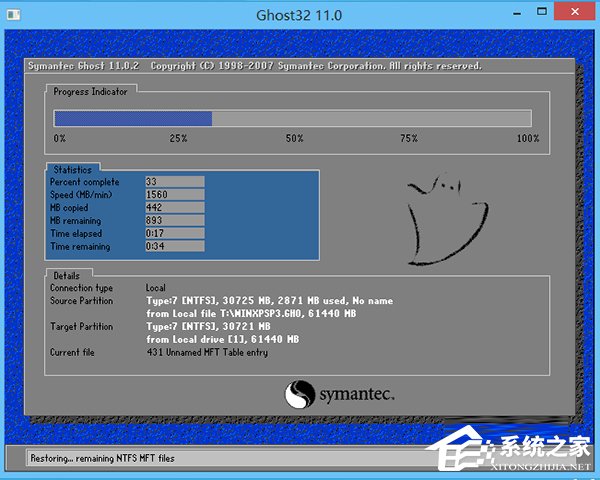Select the Statistics panel heading
The height and width of the screenshot is (480, 600).
72,170
